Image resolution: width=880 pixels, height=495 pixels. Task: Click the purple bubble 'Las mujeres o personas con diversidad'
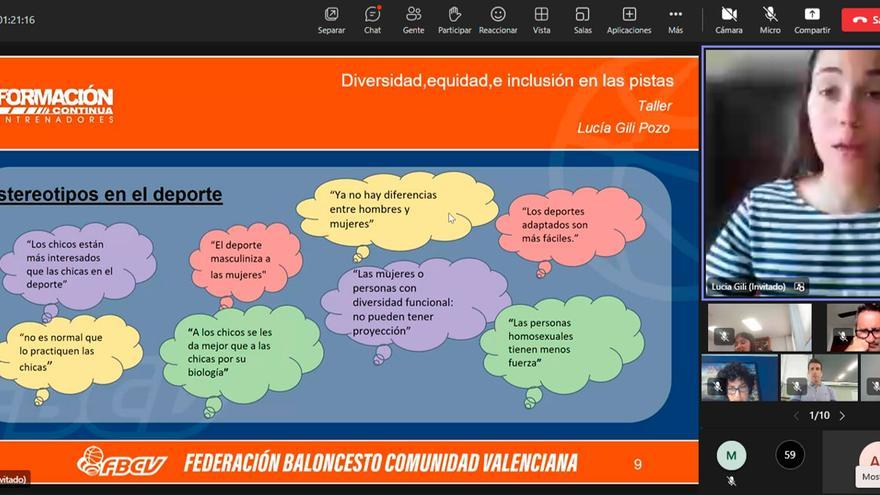click(x=415, y=305)
